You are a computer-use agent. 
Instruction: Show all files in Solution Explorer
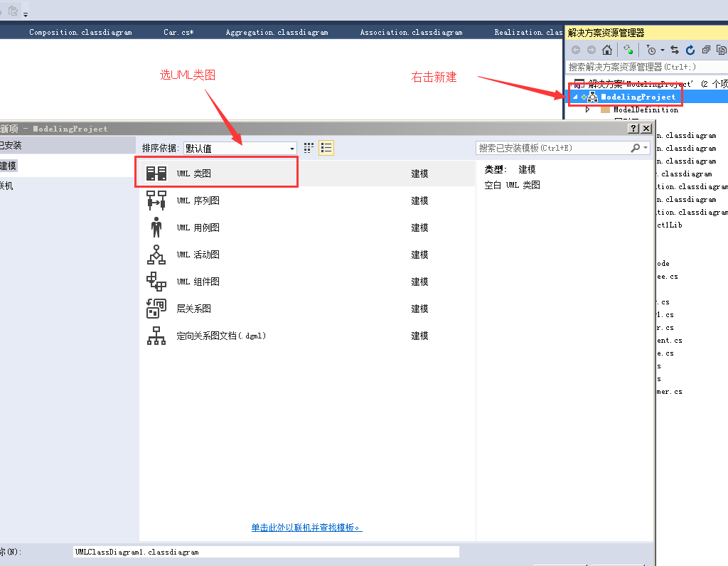[x=721, y=50]
